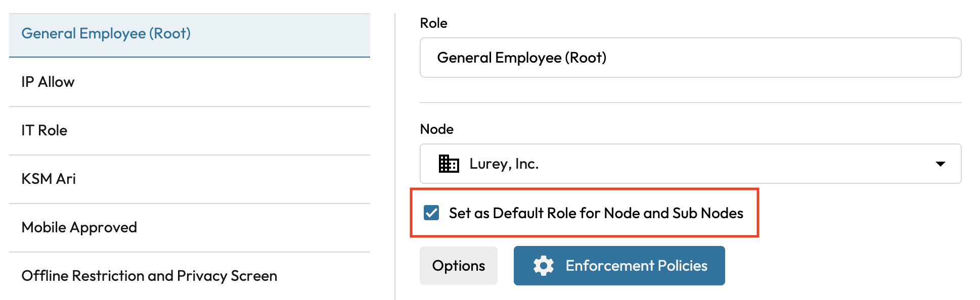Click the building icon in Node field

(x=449, y=164)
